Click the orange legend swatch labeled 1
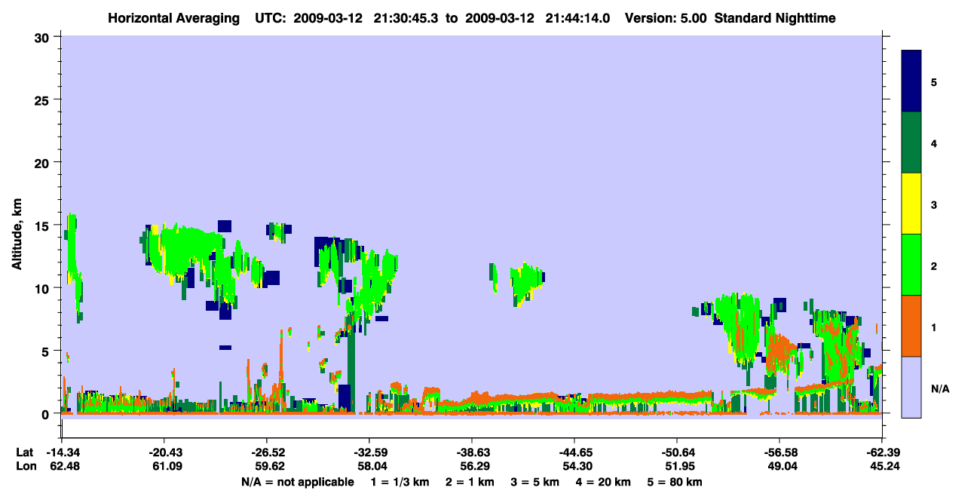This screenshot has height=503, width=980. [911, 326]
